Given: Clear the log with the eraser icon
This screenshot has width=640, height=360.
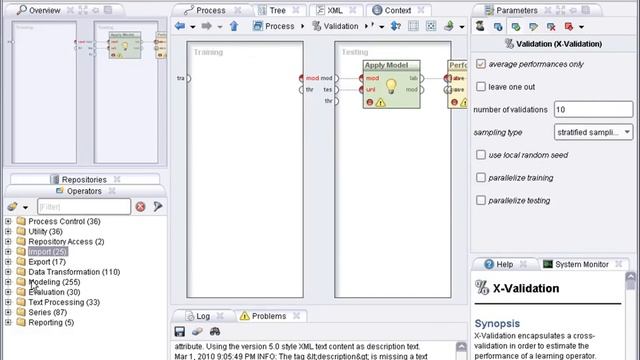Looking at the screenshot, I should [x=197, y=331].
